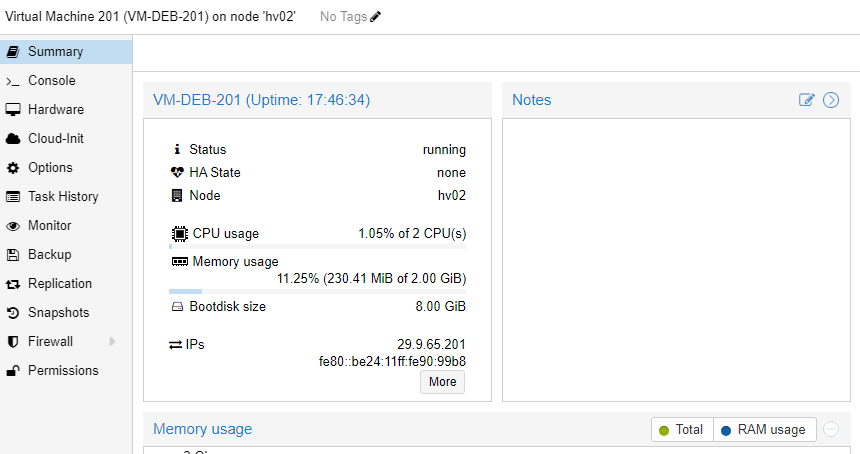Image resolution: width=860 pixels, height=454 pixels.
Task: Go to Task History section
Action: pos(62,197)
